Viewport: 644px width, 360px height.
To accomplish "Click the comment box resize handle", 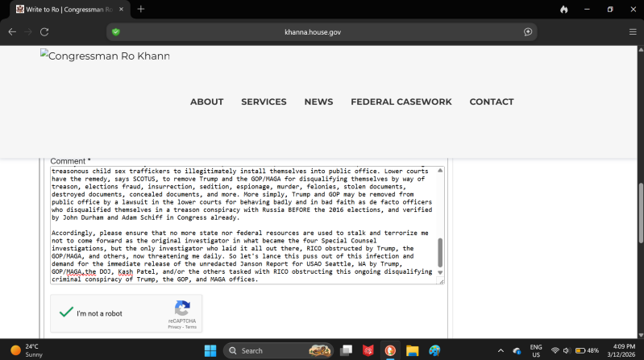I will [x=441, y=281].
